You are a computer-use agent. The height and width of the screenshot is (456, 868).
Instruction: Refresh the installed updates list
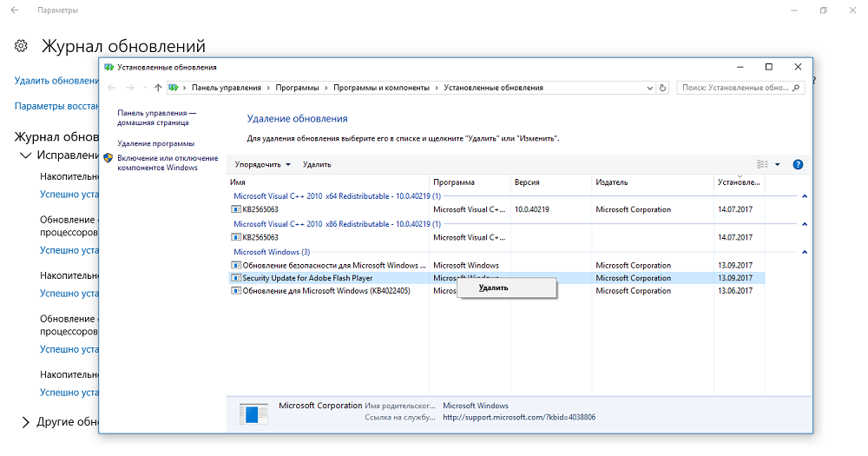pos(662,88)
